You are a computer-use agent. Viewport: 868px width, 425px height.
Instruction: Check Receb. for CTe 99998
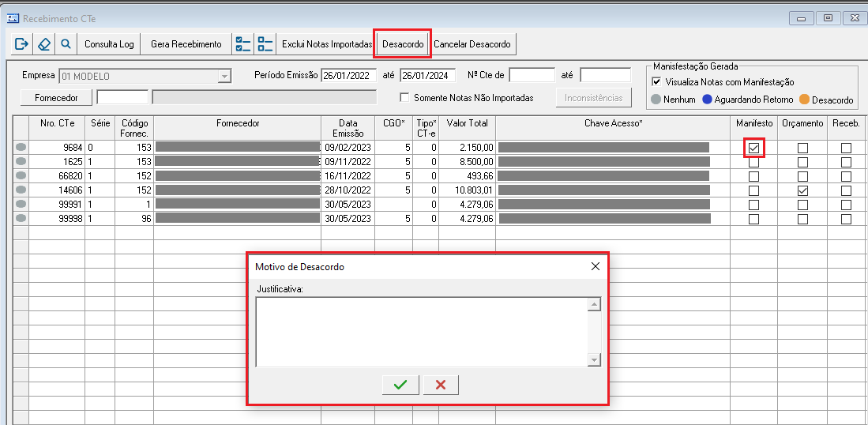(846, 219)
